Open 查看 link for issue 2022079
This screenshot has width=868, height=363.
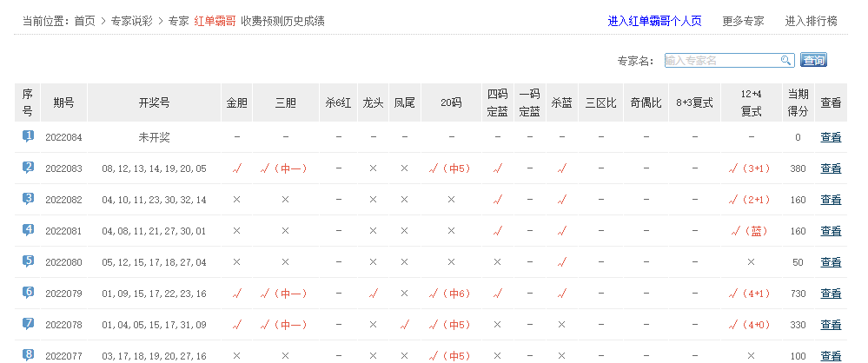coord(831,294)
